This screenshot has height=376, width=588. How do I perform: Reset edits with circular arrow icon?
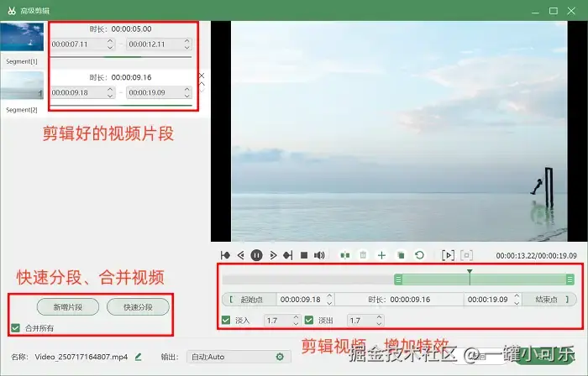point(420,255)
